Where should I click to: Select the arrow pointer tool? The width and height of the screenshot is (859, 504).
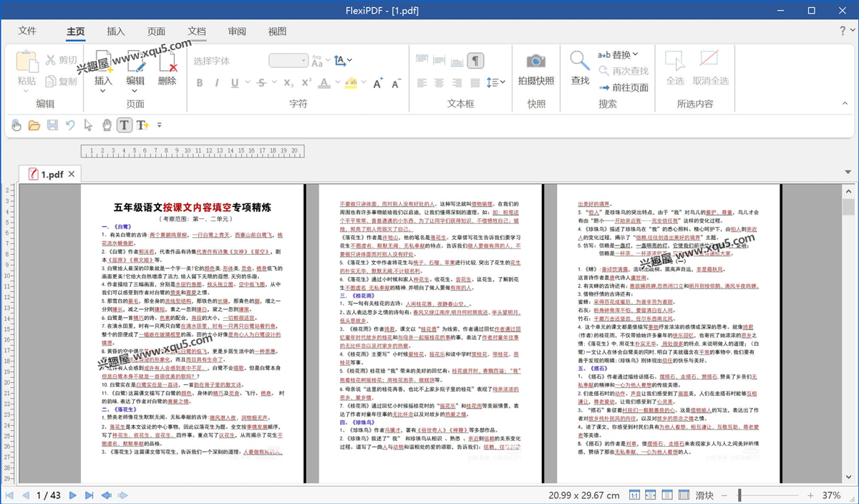click(88, 125)
